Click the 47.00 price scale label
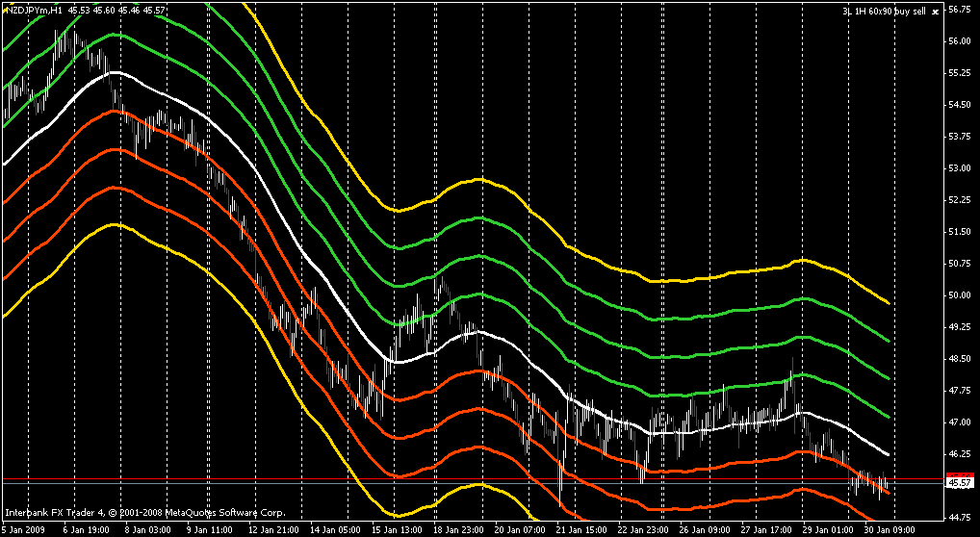Image resolution: width=980 pixels, height=537 pixels. click(960, 422)
